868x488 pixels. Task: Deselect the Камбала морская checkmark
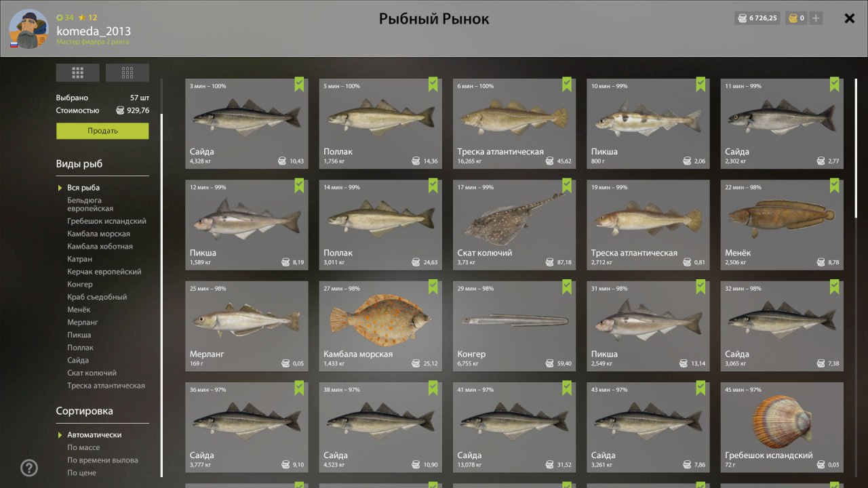pos(433,287)
